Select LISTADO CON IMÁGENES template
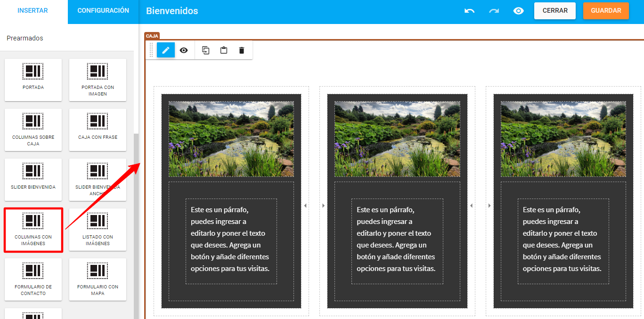 click(x=98, y=229)
